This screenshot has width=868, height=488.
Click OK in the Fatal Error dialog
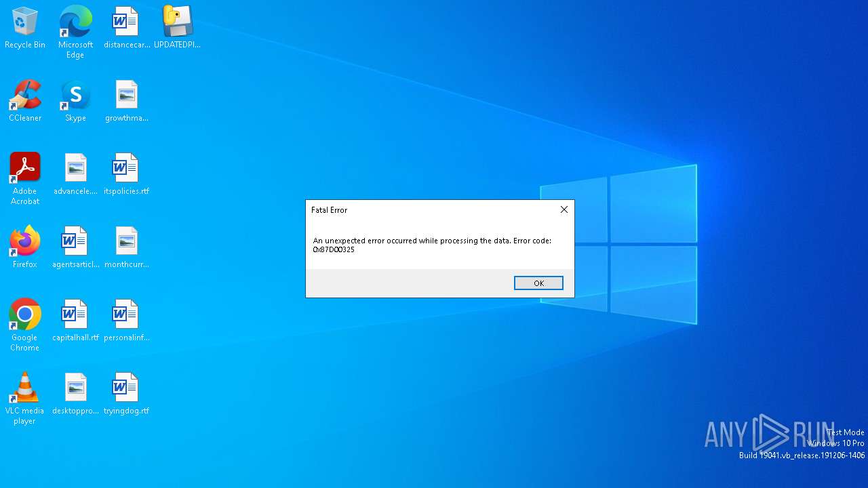coord(538,283)
